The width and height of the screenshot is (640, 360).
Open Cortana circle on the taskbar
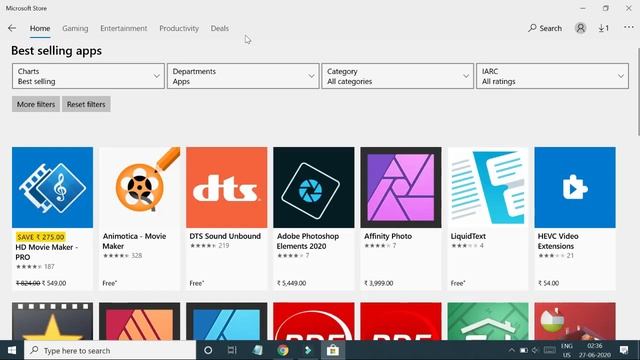[x=208, y=350]
